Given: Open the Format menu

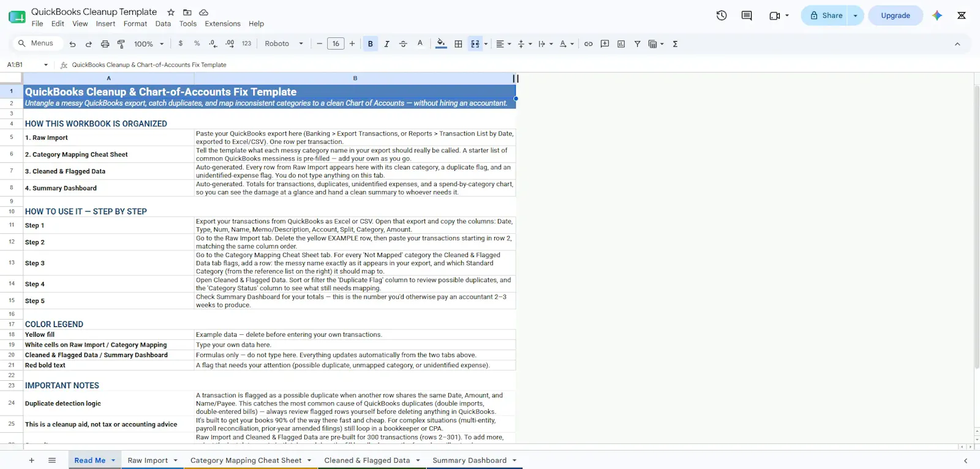Looking at the screenshot, I should [x=135, y=24].
